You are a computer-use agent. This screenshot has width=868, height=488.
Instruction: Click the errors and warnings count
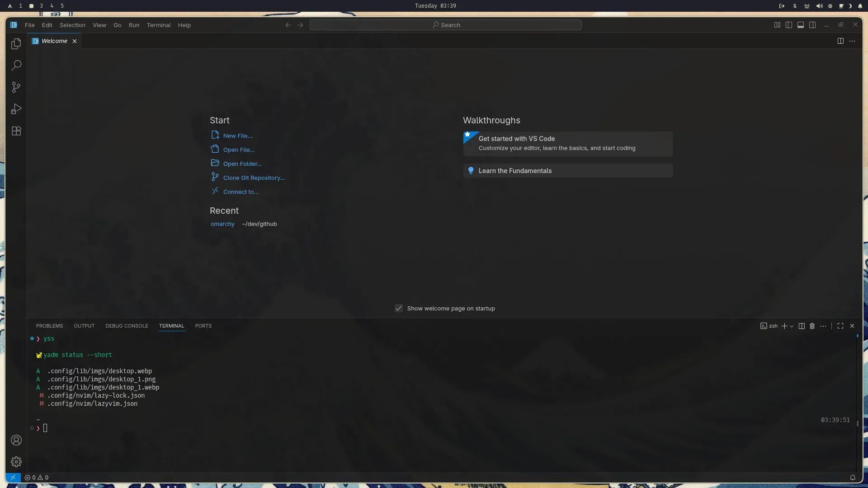tap(37, 478)
